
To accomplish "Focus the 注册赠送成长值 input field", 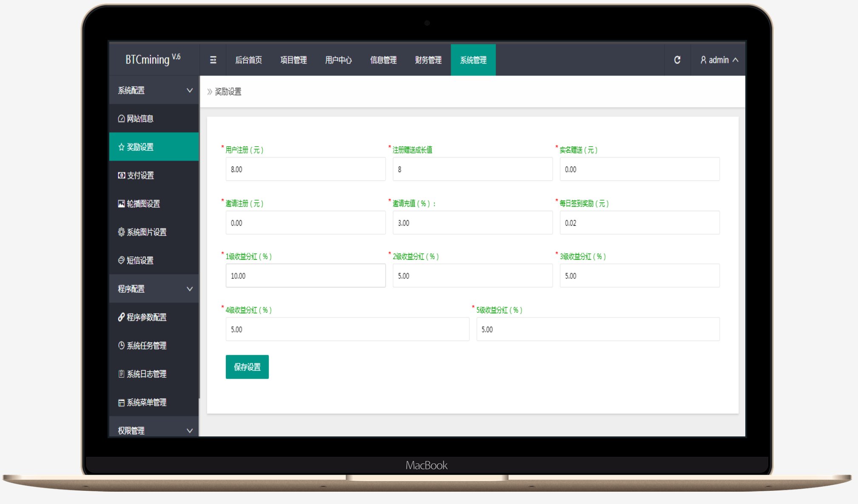I will coord(473,169).
